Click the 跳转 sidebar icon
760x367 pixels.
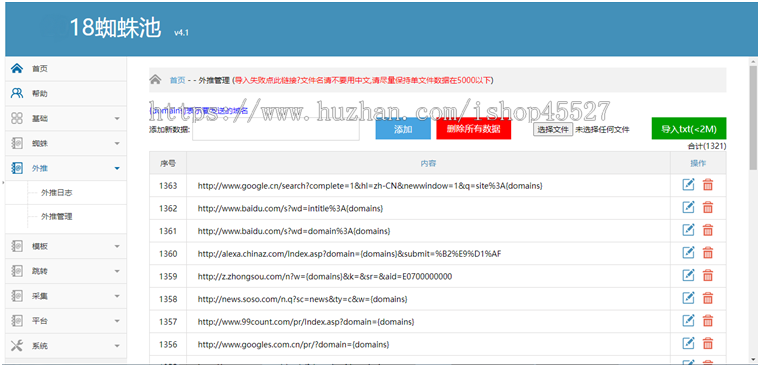coord(17,271)
